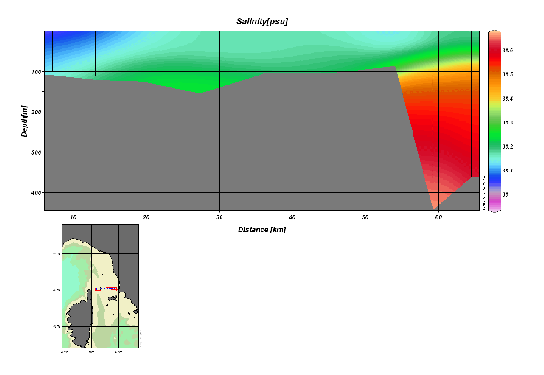The image size is (544, 375).
Task: Click the Salinity [psu] plot title
Action: pyautogui.click(x=262, y=22)
